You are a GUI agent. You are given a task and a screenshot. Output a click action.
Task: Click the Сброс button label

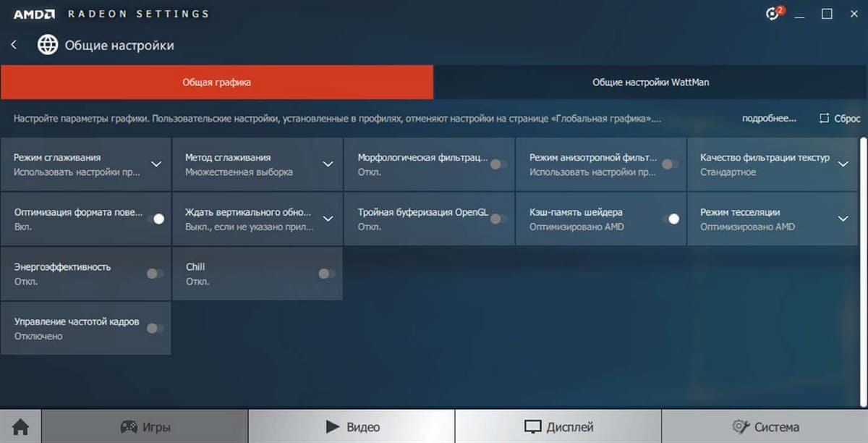[x=847, y=119]
